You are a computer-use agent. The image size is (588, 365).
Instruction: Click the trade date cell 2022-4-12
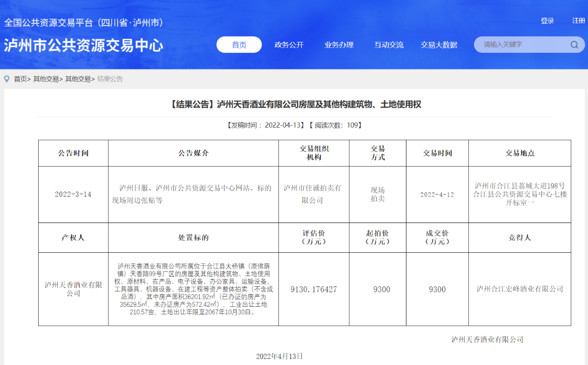(438, 195)
